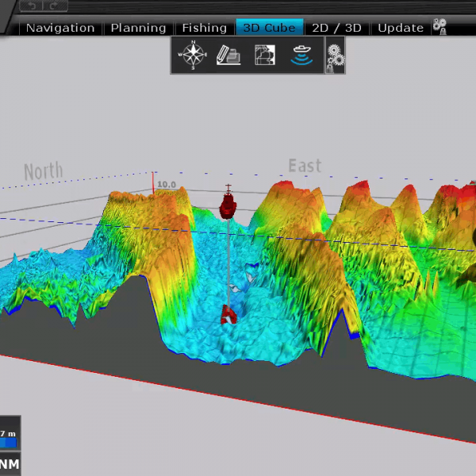Click the blue boat sonar icon

302,56
